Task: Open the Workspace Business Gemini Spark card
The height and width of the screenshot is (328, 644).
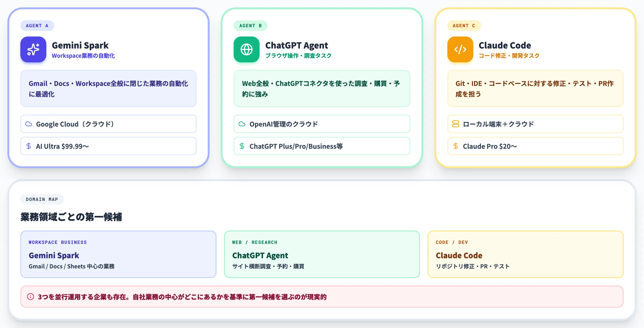Action: (118, 254)
